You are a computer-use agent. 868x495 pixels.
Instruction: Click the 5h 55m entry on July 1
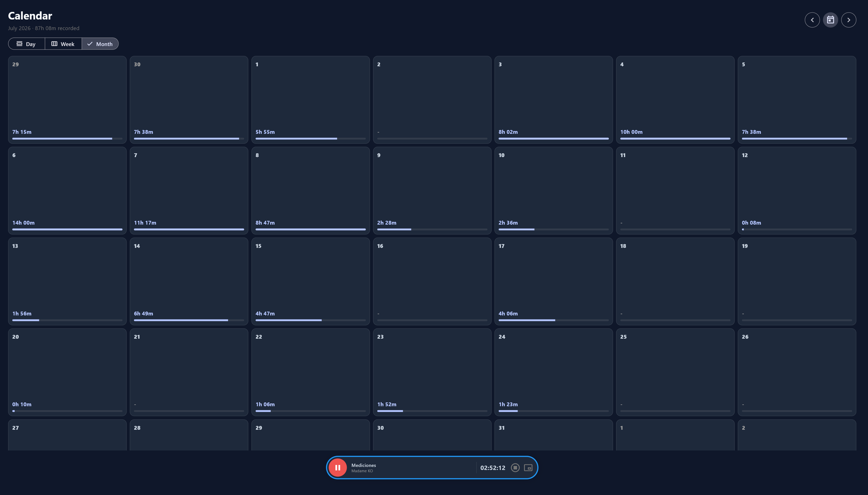click(x=265, y=132)
